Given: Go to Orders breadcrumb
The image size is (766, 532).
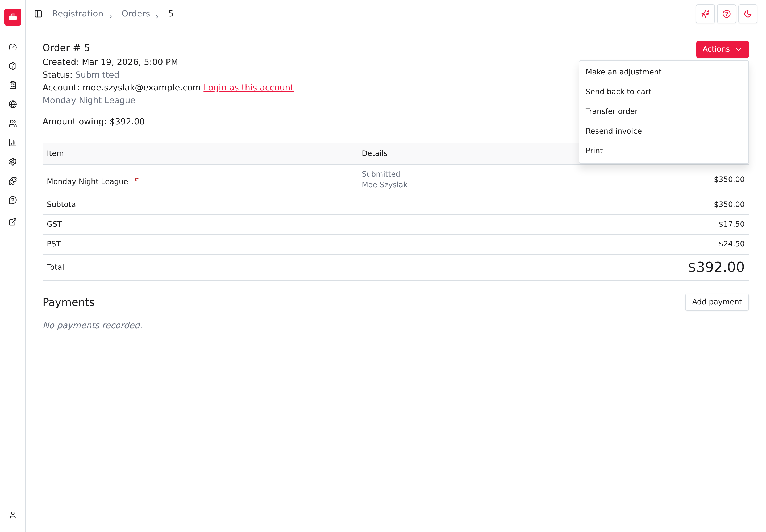Looking at the screenshot, I should 136,14.
